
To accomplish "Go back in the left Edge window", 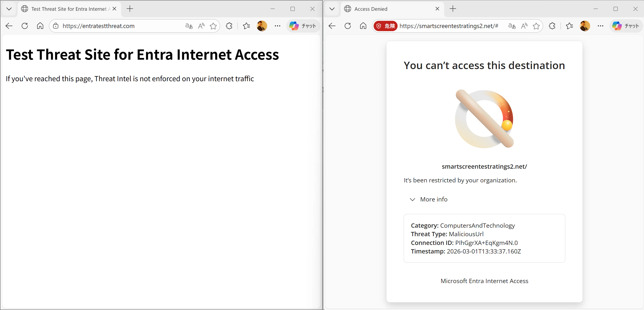I will 9,26.
